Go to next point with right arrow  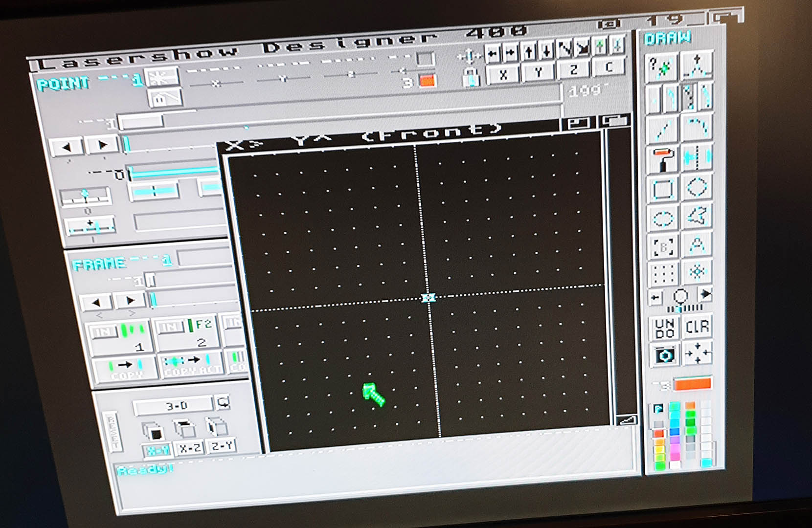(102, 145)
